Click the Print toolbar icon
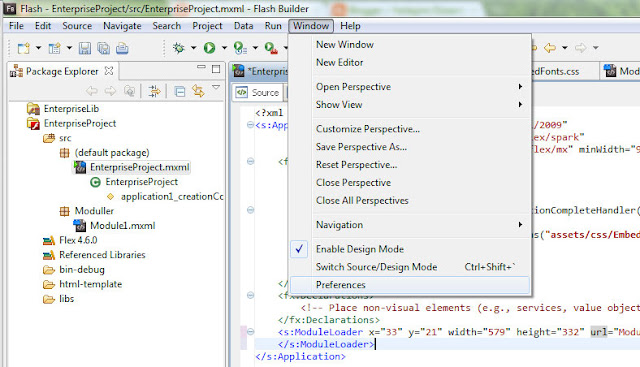Screen dimensions: 640x367 click(122, 48)
